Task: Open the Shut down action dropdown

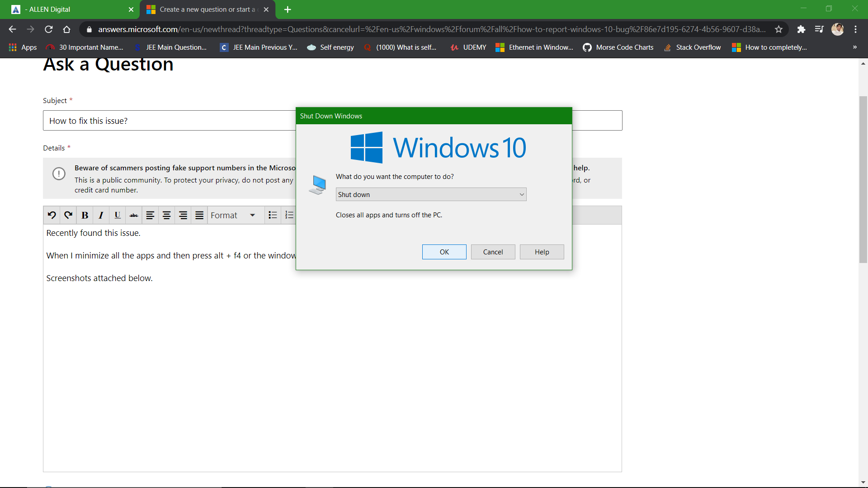Action: pyautogui.click(x=431, y=194)
